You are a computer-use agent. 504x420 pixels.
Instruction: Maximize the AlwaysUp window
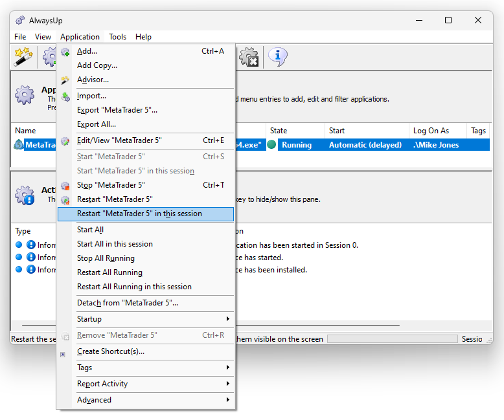tap(448, 20)
